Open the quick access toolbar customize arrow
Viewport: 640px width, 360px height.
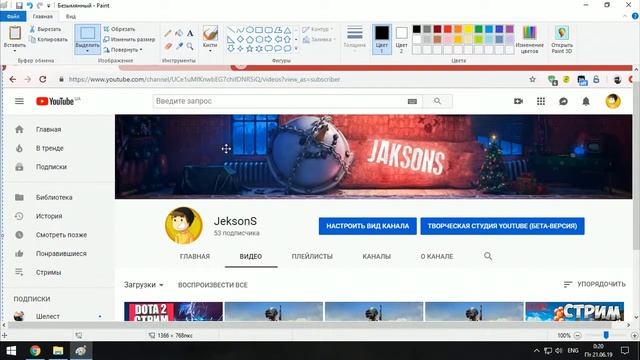coord(49,6)
